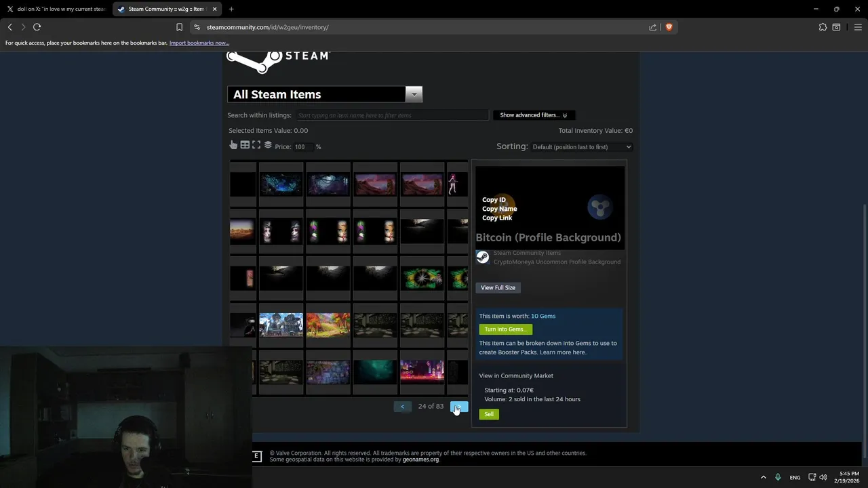Screen dimensions: 868x488
Task: Select the orange autumn forest thumbnail
Action: coord(328,325)
